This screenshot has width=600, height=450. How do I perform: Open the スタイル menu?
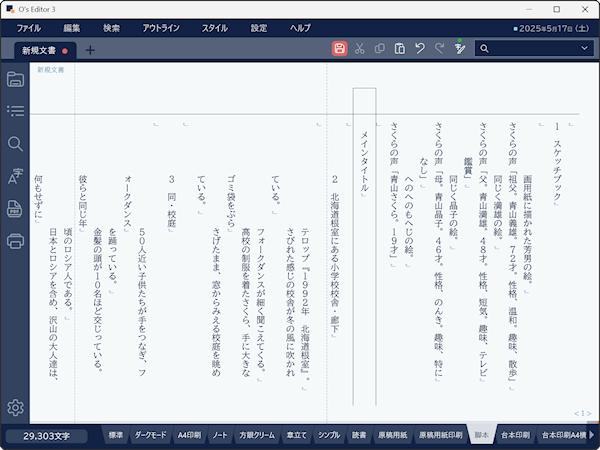click(x=215, y=28)
